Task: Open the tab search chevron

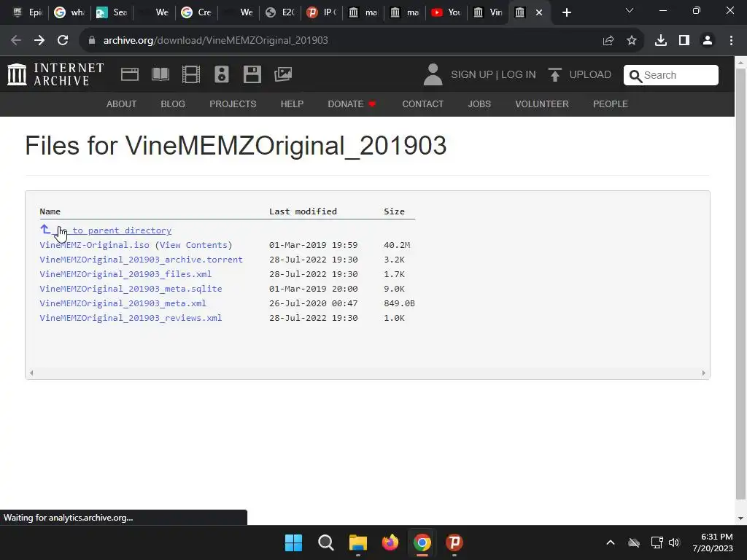Action: [630, 10]
